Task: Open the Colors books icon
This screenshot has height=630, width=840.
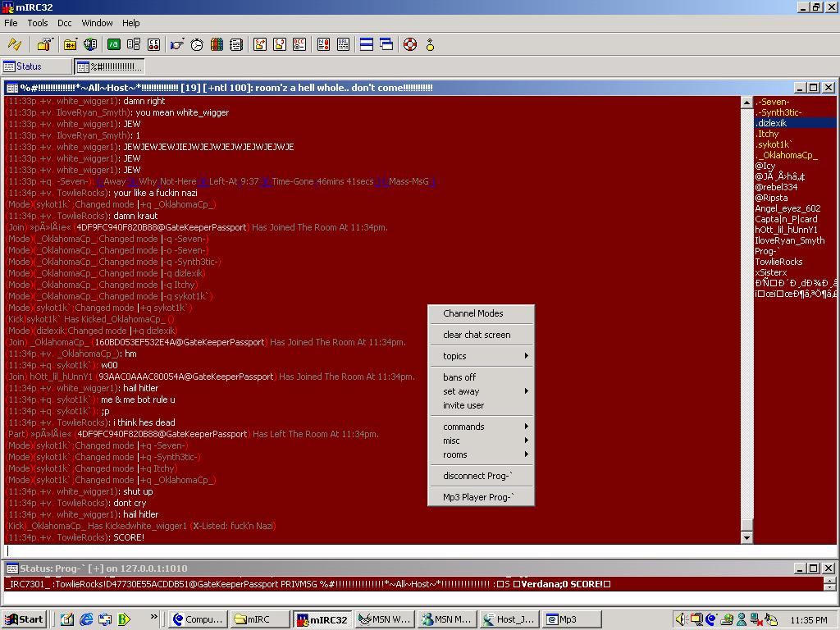Action: 217,44
